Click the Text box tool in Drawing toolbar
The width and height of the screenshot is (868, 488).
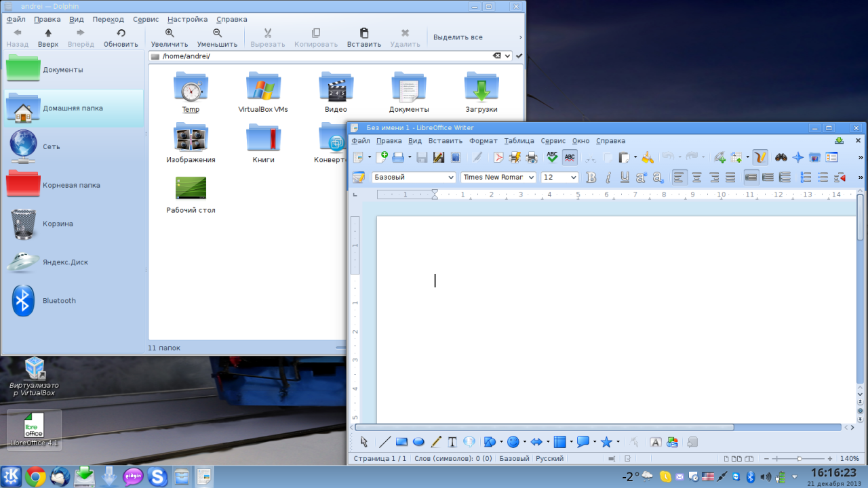[452, 442]
